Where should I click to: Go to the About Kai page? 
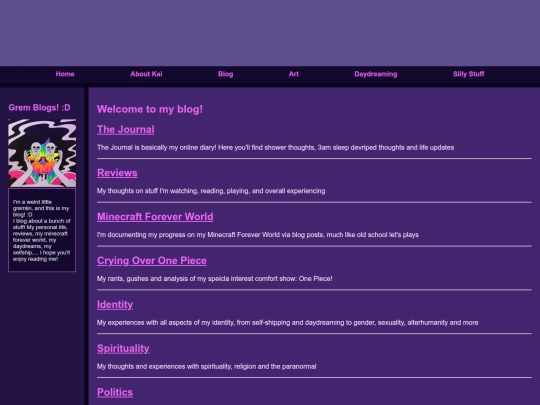pyautogui.click(x=146, y=74)
